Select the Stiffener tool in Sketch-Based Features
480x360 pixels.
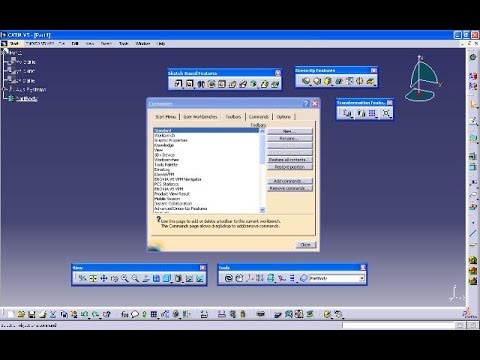(254, 84)
